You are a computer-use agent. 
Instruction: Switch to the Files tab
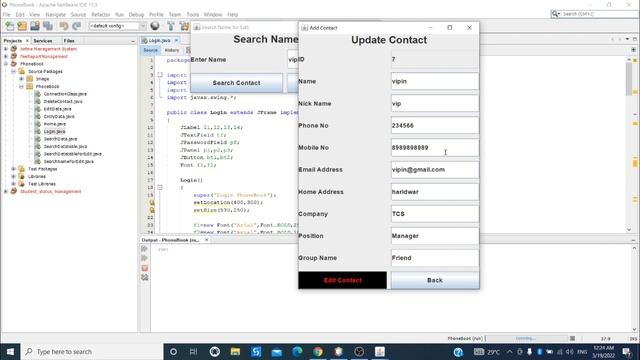69,41
